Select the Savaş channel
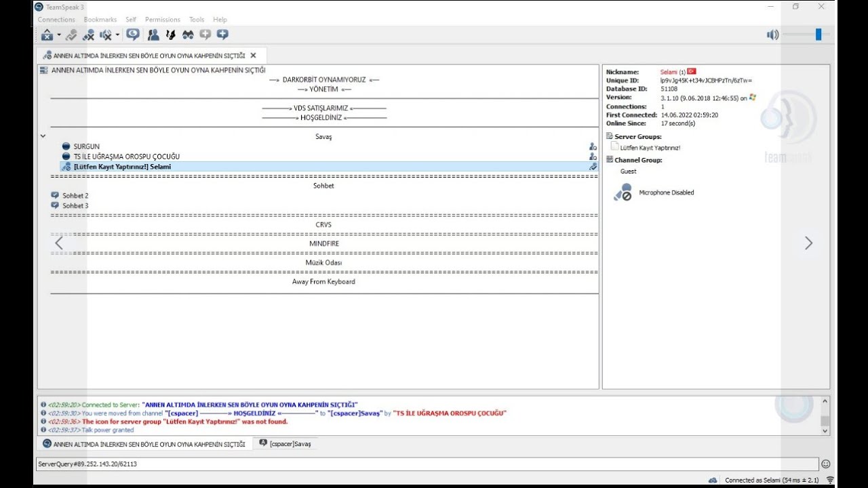Screen dimensions: 868x488 [323, 137]
